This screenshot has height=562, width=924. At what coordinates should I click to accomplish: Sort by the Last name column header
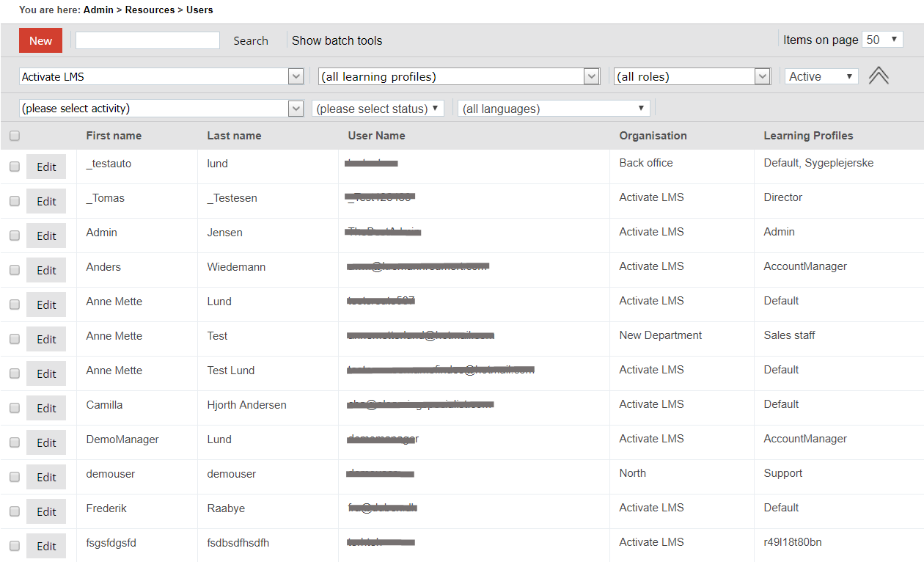pos(234,136)
